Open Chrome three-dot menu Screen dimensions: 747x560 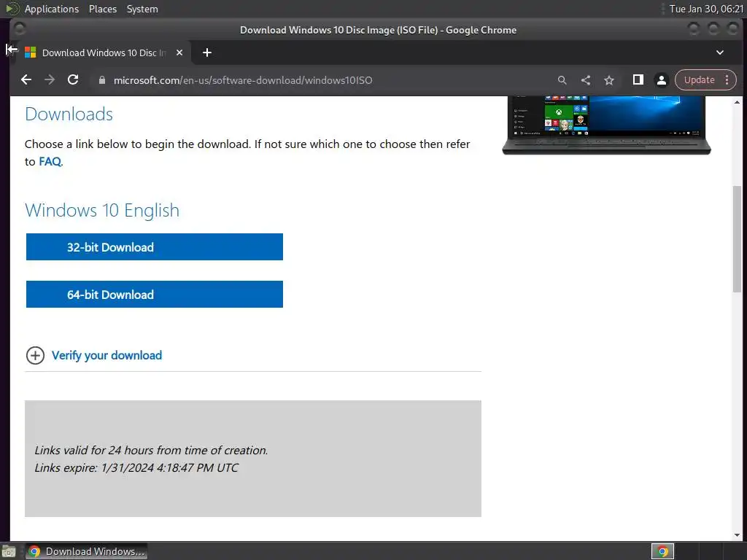727,80
